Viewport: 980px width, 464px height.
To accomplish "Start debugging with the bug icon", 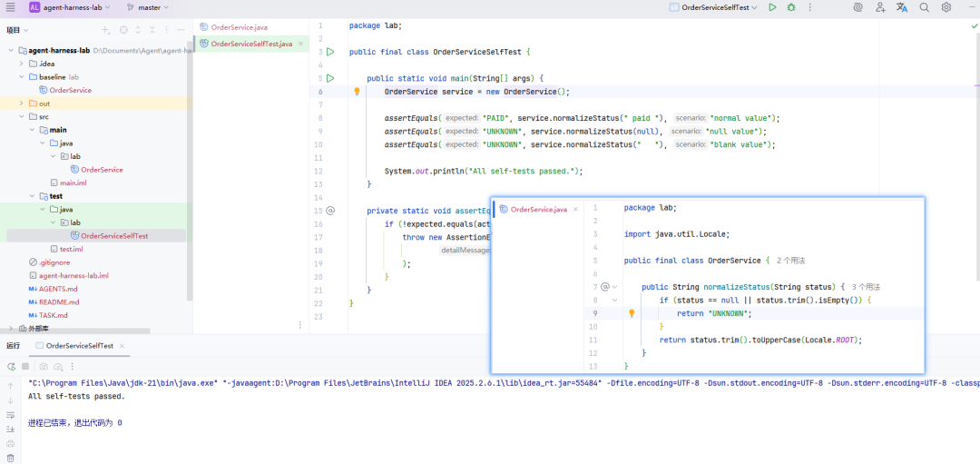I will pos(791,7).
